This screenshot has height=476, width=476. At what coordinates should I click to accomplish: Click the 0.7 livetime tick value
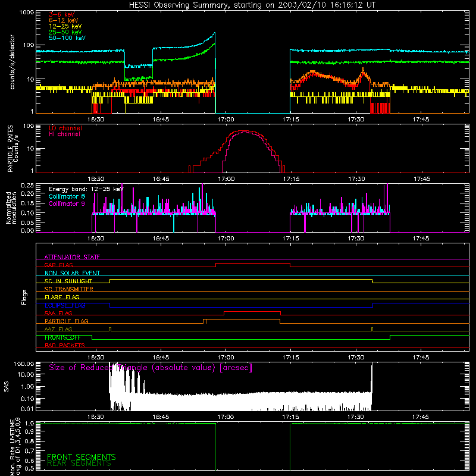click(29, 450)
